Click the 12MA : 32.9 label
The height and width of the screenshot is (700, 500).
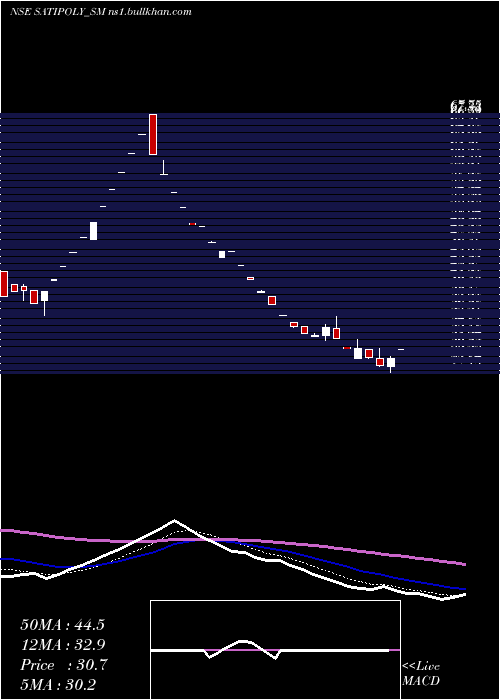[x=62, y=645]
